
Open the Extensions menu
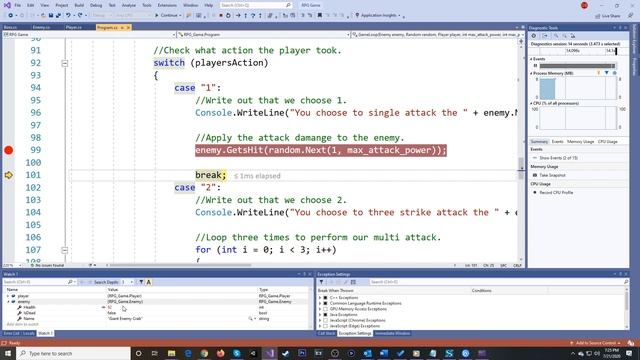click(x=167, y=5)
